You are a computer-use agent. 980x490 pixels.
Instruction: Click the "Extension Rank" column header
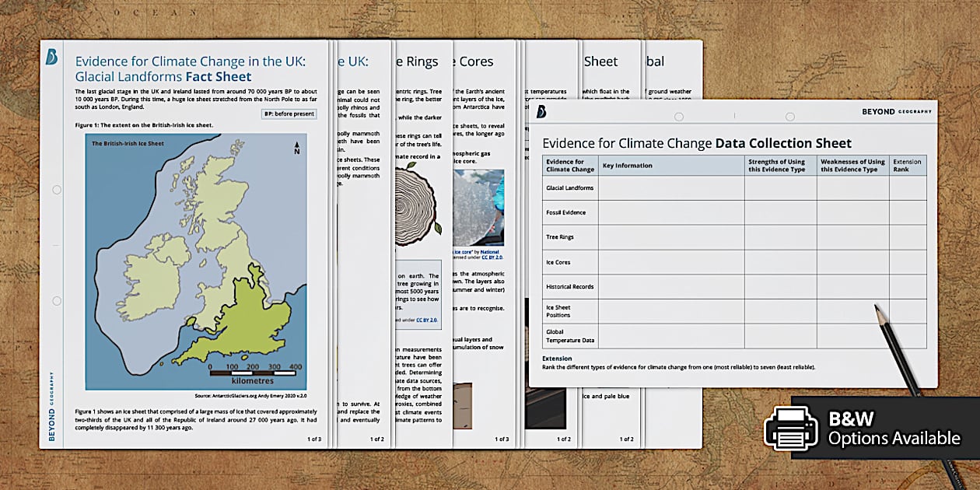pos(906,165)
